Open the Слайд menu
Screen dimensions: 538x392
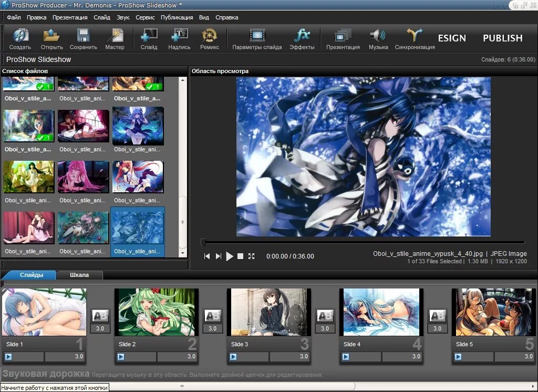click(102, 17)
